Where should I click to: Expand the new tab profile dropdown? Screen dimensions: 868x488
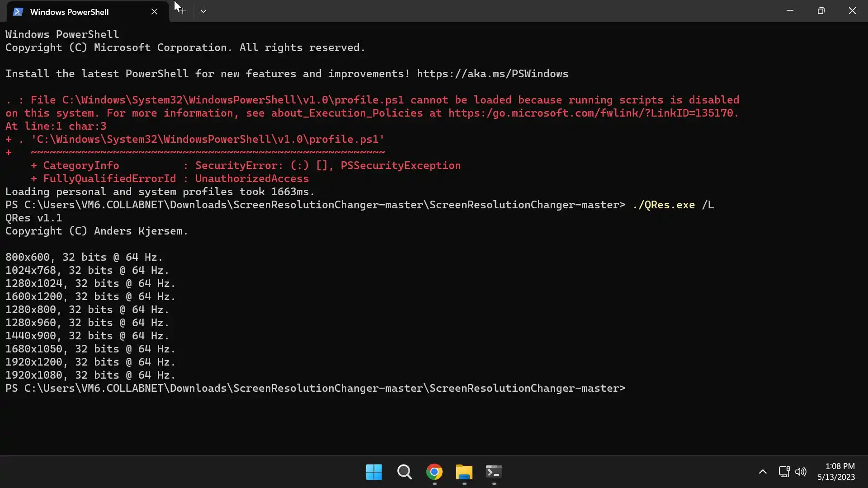pos(203,11)
